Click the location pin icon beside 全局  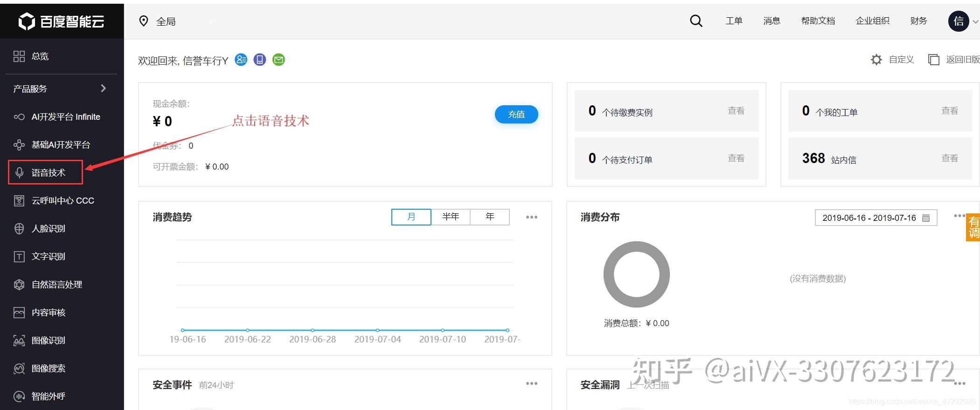tap(144, 21)
